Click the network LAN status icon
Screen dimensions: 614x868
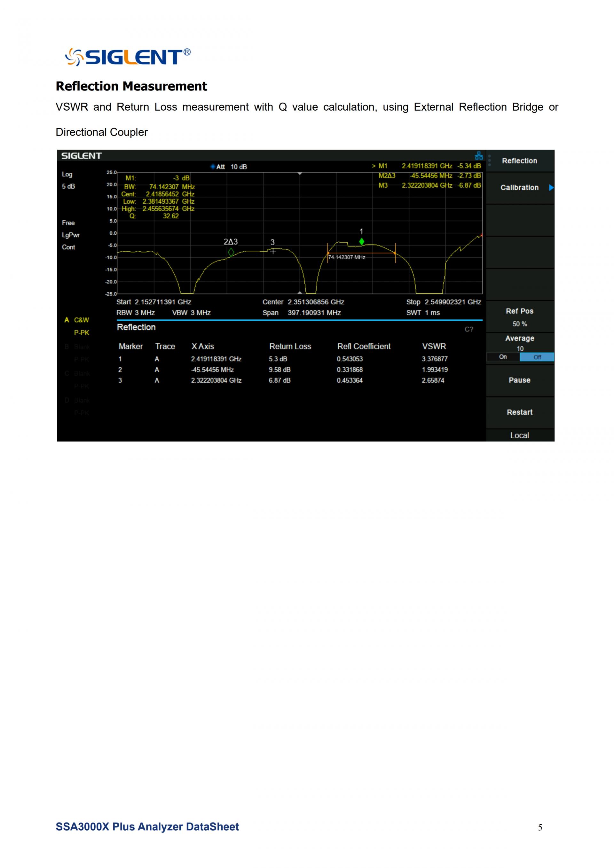click(479, 155)
